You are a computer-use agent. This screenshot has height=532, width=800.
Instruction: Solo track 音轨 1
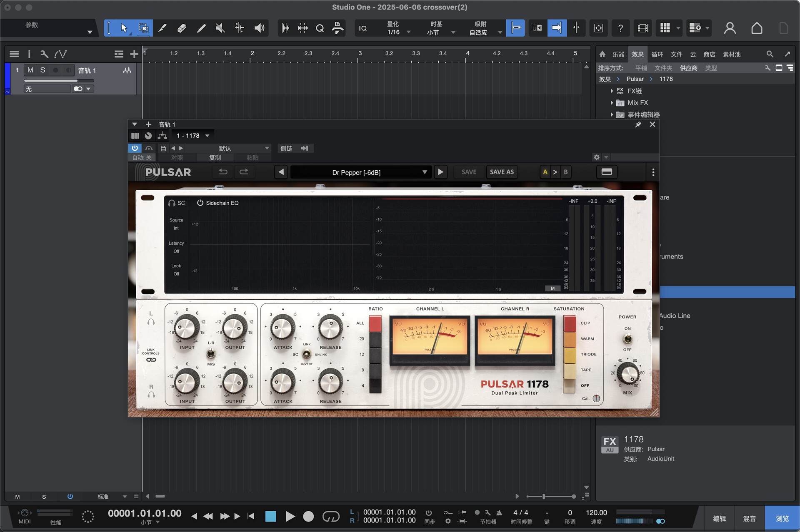click(x=42, y=70)
